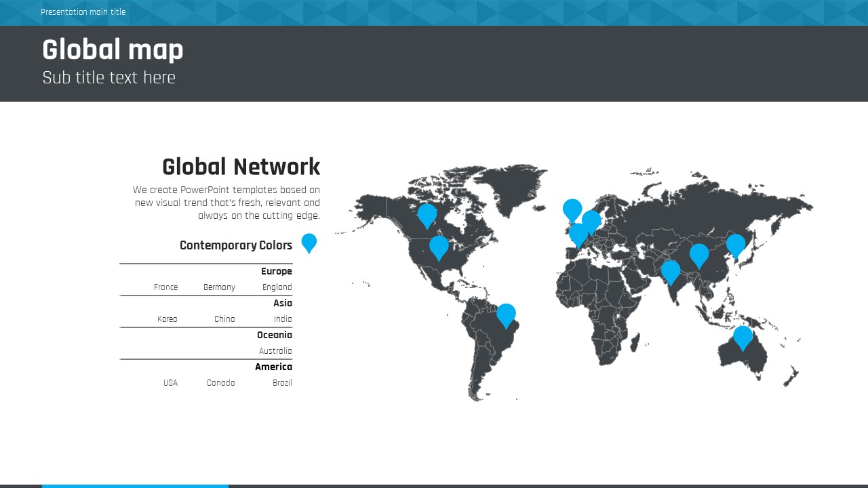Screen dimensions: 868x488
Task: Click the 'Global Network' heading
Action: [241, 167]
